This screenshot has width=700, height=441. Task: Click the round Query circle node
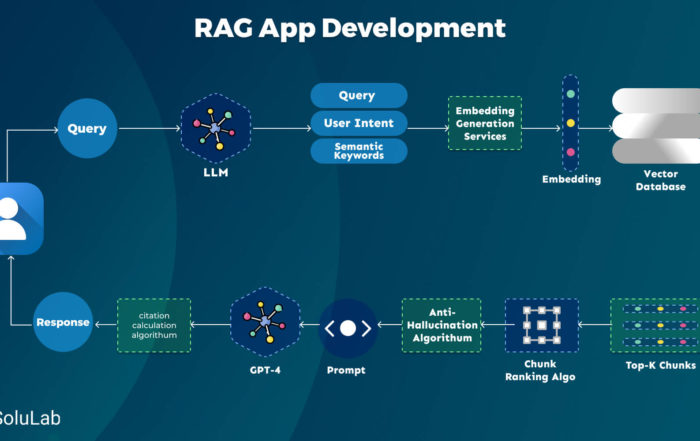tap(87, 128)
